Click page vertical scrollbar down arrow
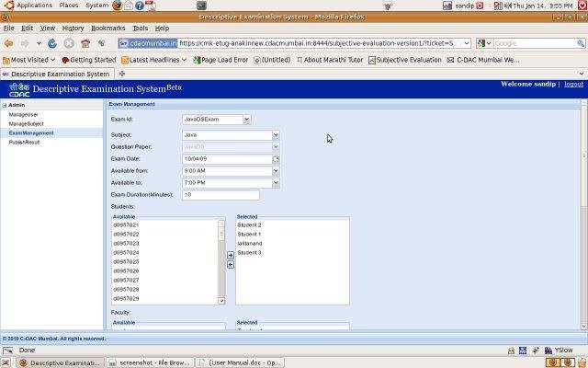588x368 pixels. point(584,327)
